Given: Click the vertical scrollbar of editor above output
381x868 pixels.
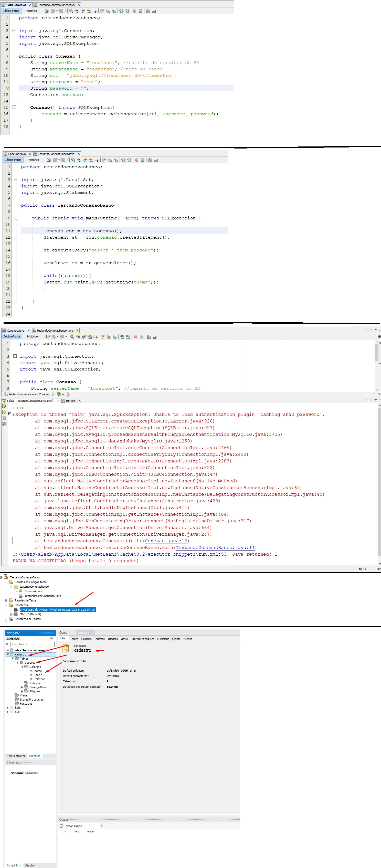Looking at the screenshot, I should coord(376,366).
